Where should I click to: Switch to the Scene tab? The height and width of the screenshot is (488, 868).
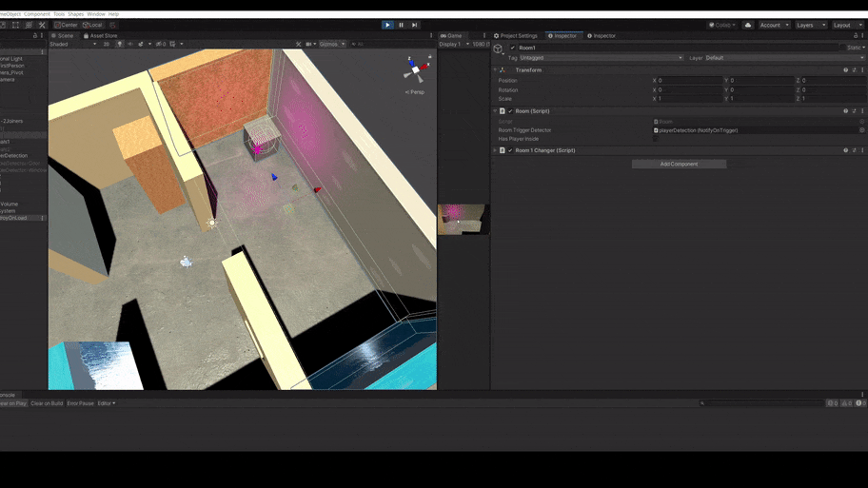point(62,35)
